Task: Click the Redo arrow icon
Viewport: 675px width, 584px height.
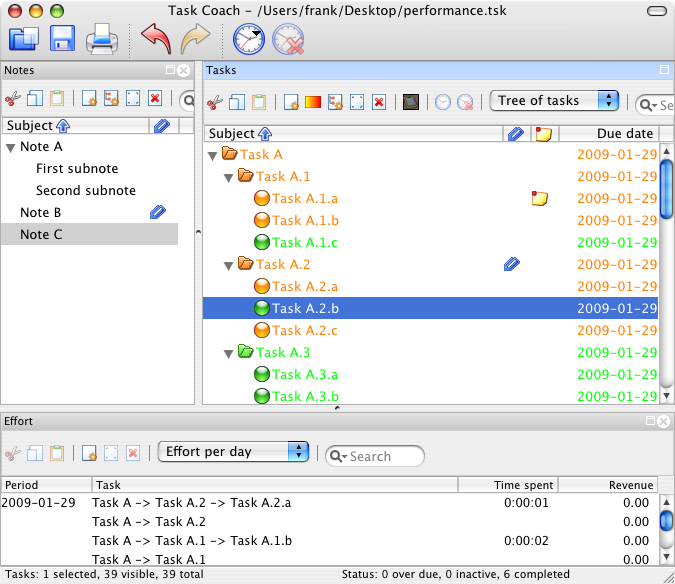Action: (x=195, y=39)
